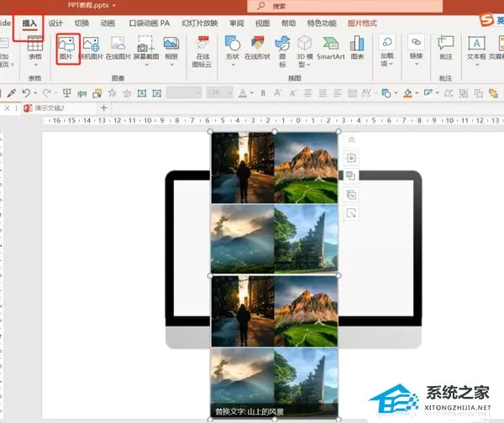The height and width of the screenshot is (423, 504).
Task: Click in the 搜索 search box
Action: click(x=344, y=6)
